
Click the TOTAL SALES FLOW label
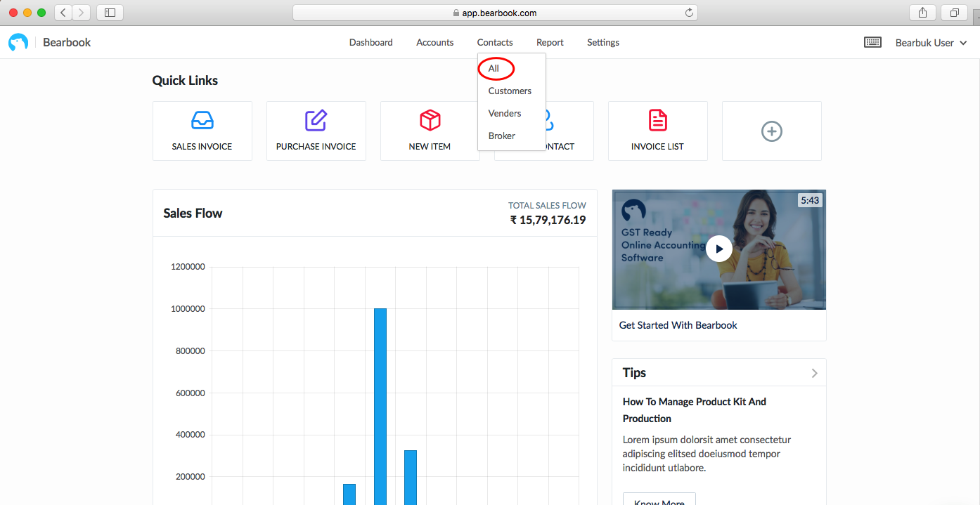pos(547,206)
